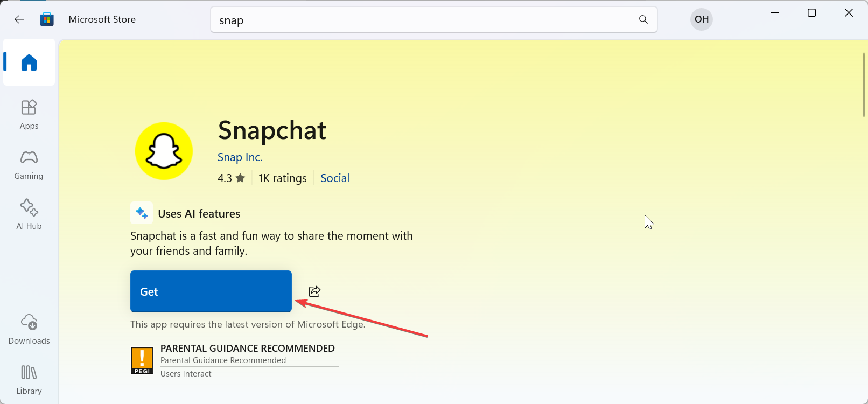Viewport: 868px width, 404px height.
Task: Click the "Microsoft Store" window title
Action: click(102, 19)
